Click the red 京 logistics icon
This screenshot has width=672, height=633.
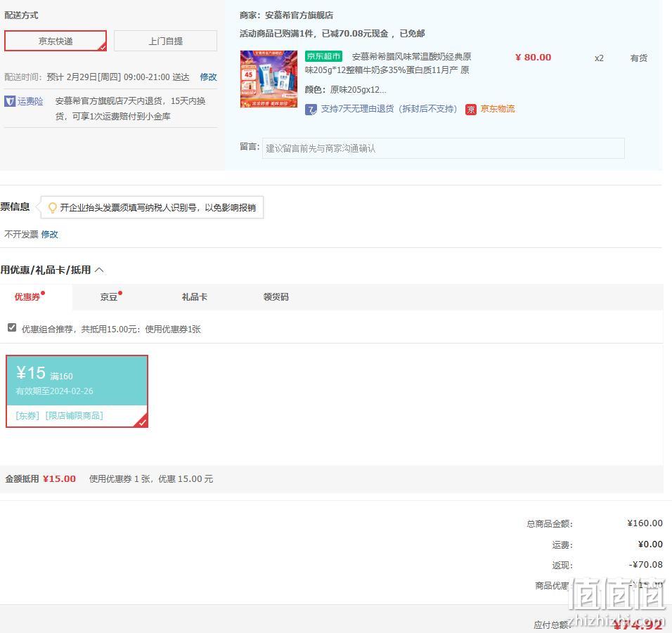tap(470, 109)
